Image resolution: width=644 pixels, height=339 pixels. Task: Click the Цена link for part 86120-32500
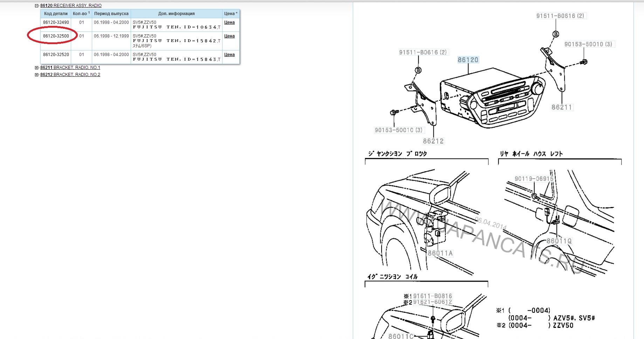(229, 36)
